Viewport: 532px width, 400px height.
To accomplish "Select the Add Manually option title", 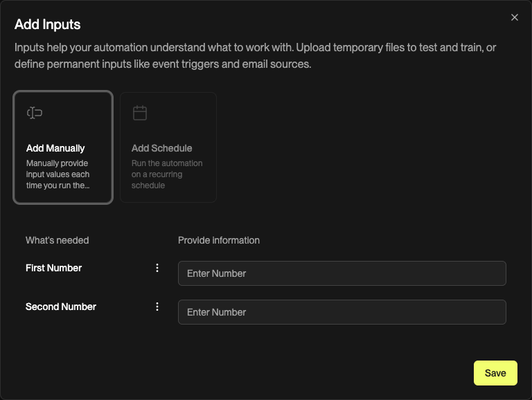I will [55, 148].
